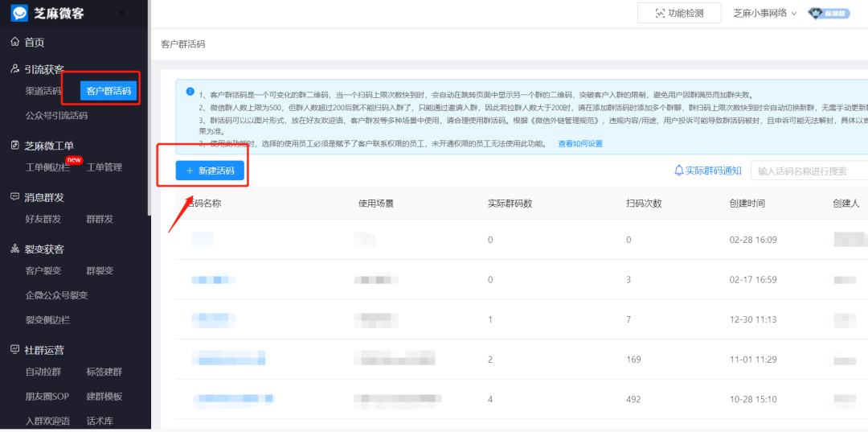
Task: Open 好友群发 menu item
Action: pyautogui.click(x=43, y=219)
